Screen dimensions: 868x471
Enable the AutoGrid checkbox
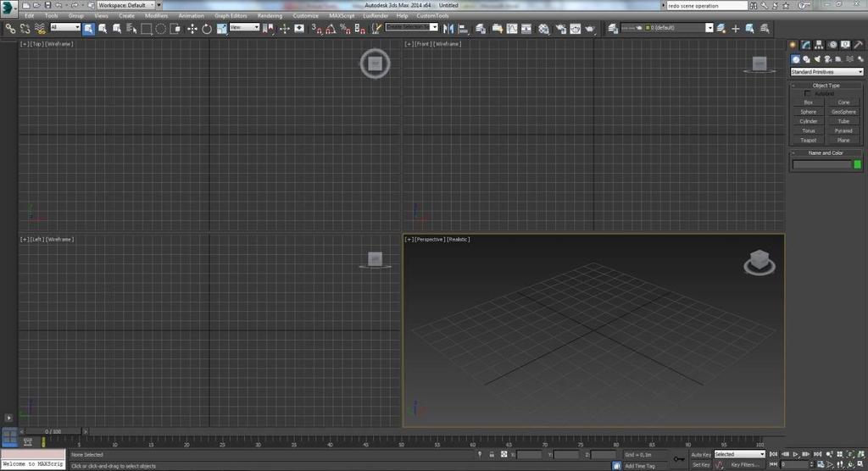(x=807, y=93)
